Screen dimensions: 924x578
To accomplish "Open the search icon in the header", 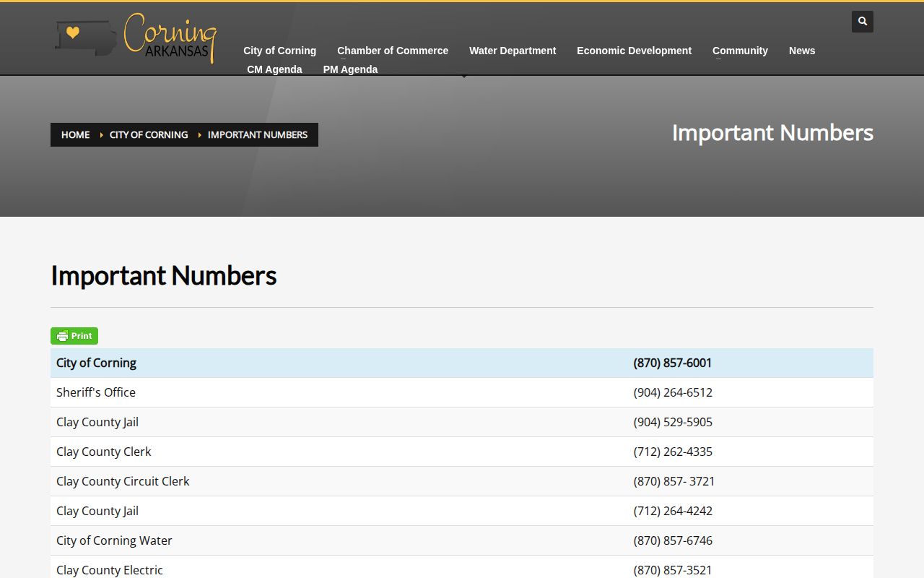I will point(863,22).
